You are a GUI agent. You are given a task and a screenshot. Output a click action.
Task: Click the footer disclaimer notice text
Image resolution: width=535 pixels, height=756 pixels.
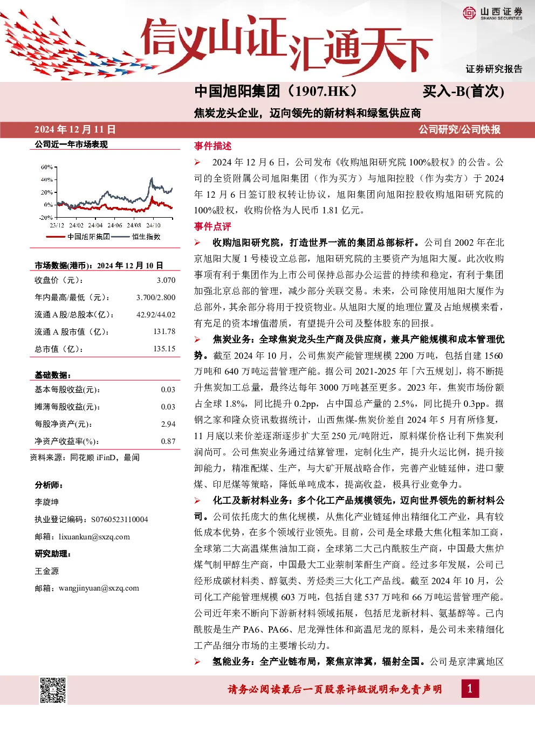335,689
